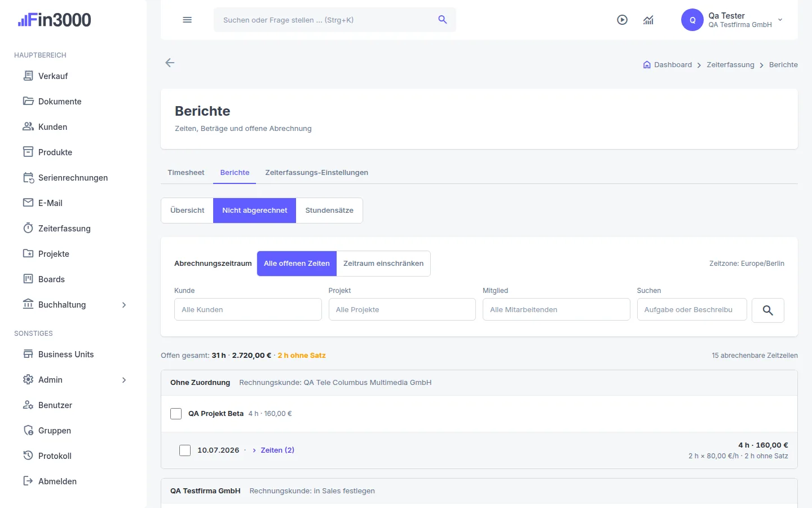The width and height of the screenshot is (812, 508).
Task: Open Qa Tester account dropdown arrow
Action: click(x=780, y=20)
